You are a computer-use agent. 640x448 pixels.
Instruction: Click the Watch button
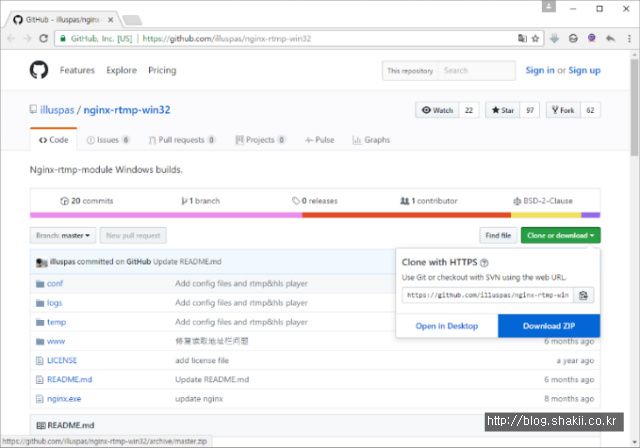click(437, 110)
